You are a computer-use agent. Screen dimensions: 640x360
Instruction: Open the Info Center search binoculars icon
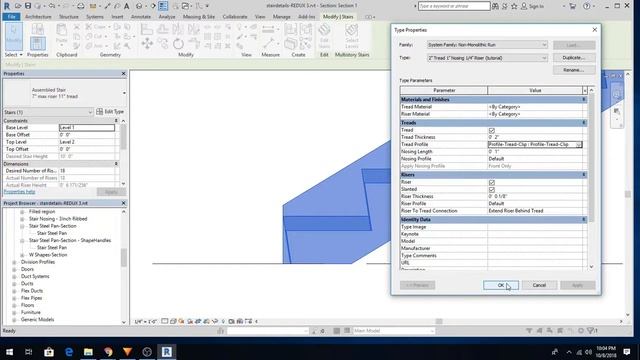click(x=496, y=6)
